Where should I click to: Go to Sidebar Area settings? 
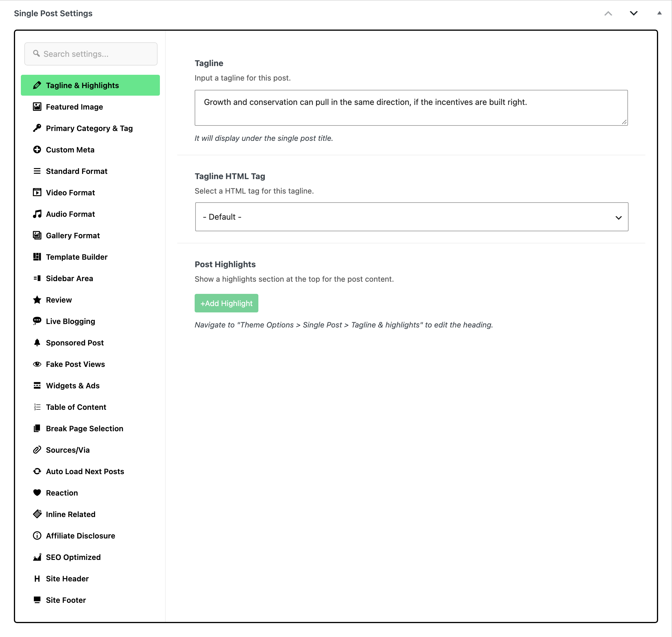point(90,279)
